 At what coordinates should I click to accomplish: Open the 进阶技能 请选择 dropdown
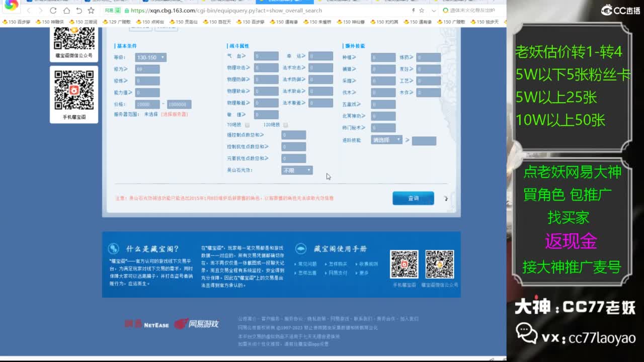387,140
